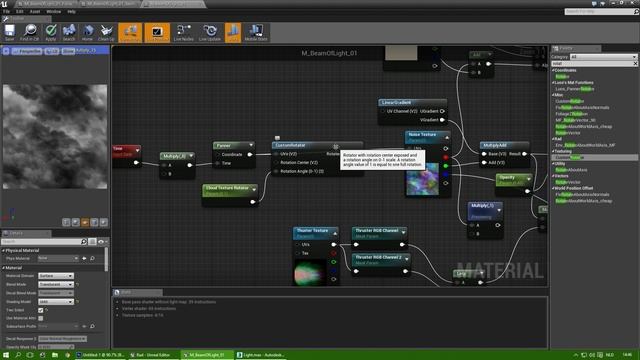Save the material with the Save icon
The image size is (640, 360).
[9, 32]
